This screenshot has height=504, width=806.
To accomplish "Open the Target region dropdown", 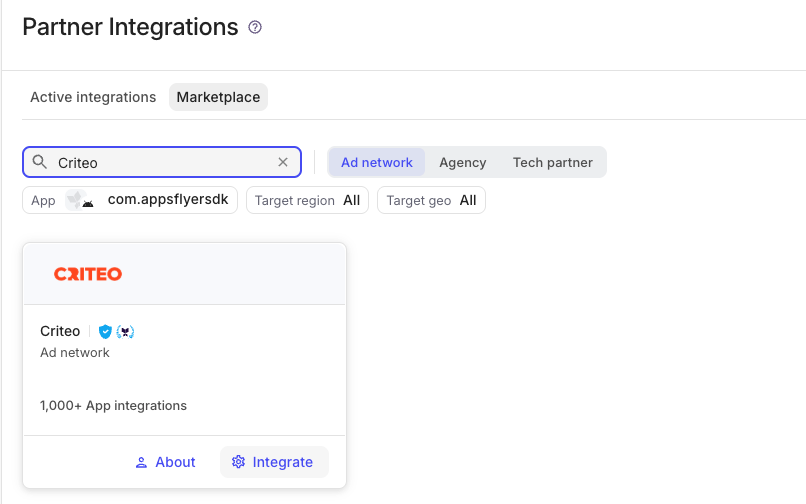I will tap(307, 200).
